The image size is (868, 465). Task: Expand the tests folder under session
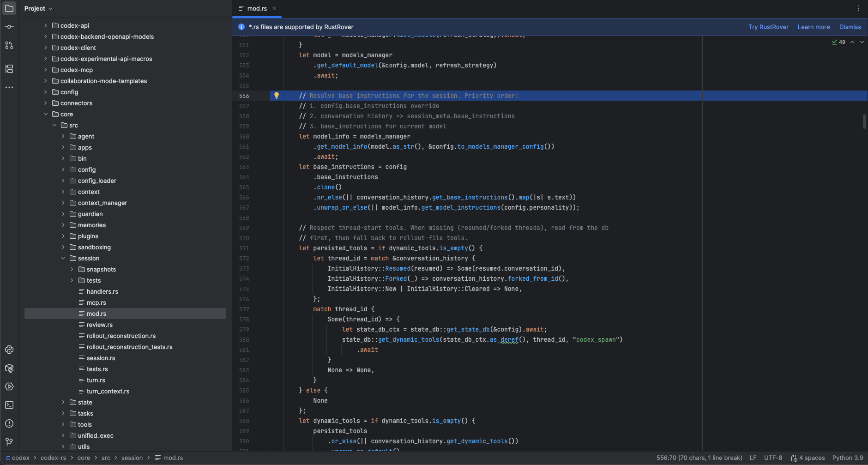coord(72,280)
